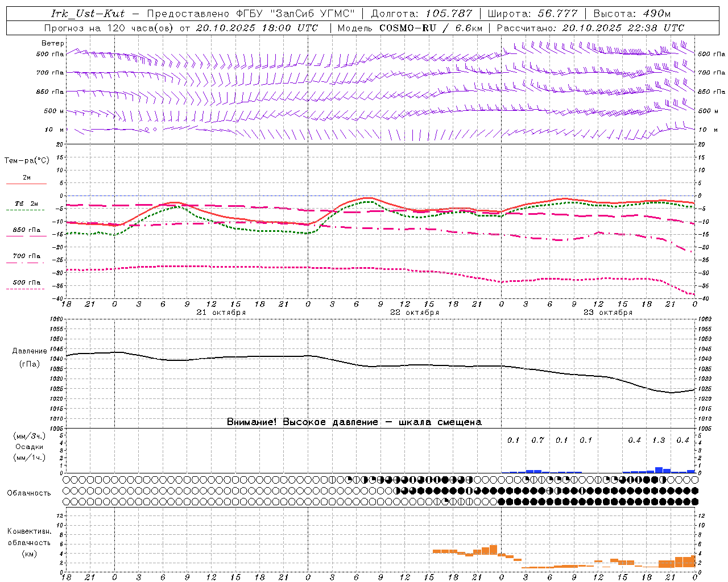728x582 pixels.
Task: Click the tallest blue precipitation bar
Action: (x=659, y=470)
